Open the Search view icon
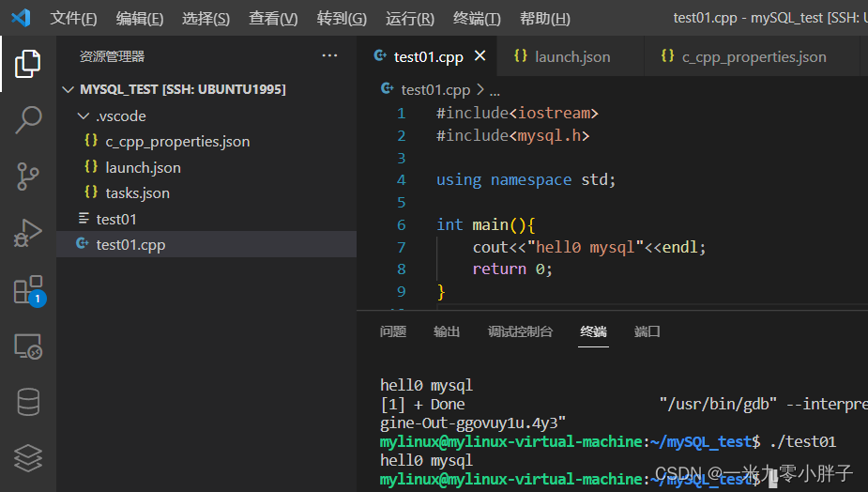868x492 pixels. [28, 119]
